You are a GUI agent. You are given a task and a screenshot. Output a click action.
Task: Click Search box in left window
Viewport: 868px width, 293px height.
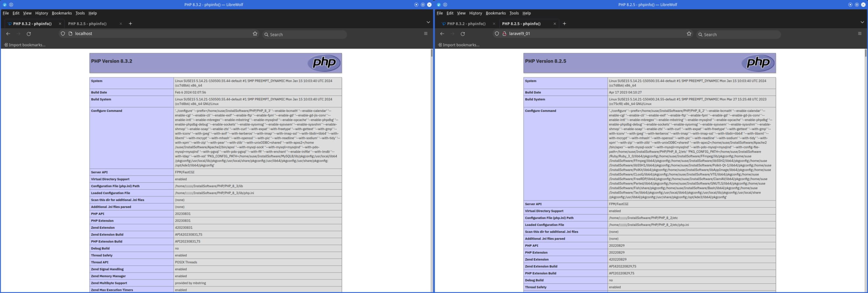pos(304,35)
